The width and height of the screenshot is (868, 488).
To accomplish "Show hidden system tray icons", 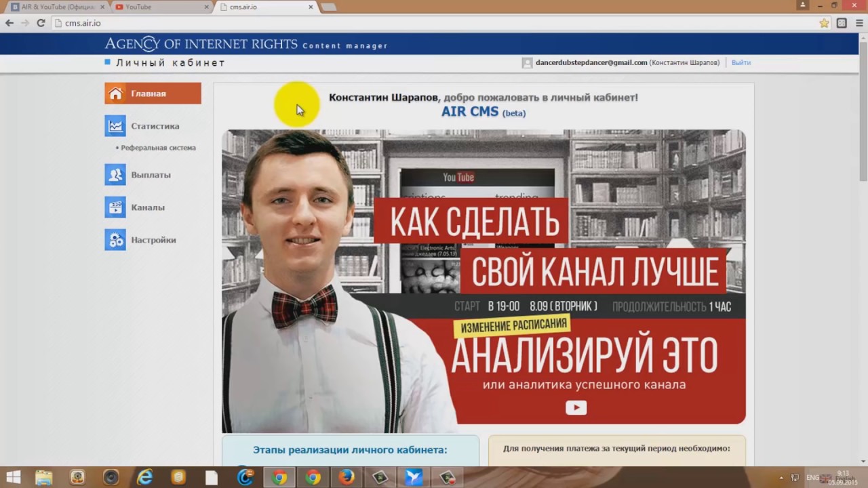I will click(781, 477).
